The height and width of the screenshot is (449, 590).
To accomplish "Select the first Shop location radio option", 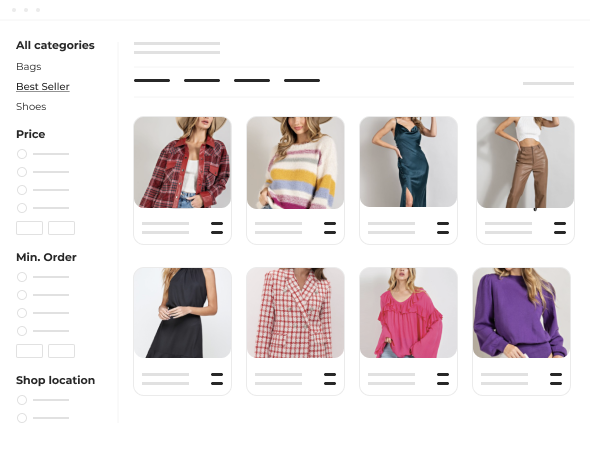I will click(x=22, y=400).
